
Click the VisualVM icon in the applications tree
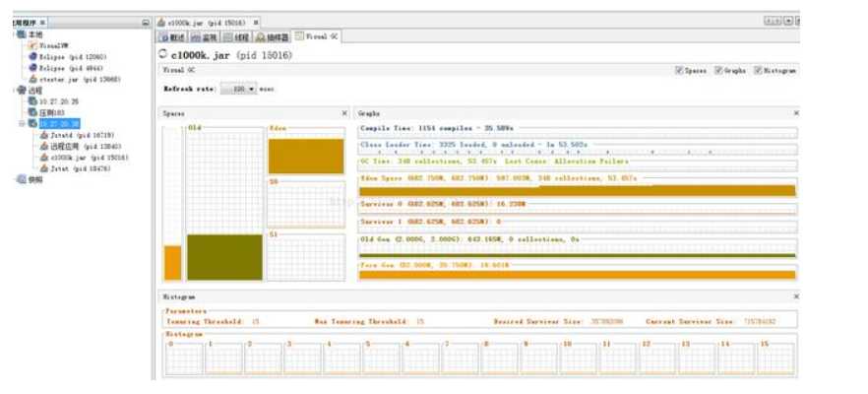coord(32,45)
